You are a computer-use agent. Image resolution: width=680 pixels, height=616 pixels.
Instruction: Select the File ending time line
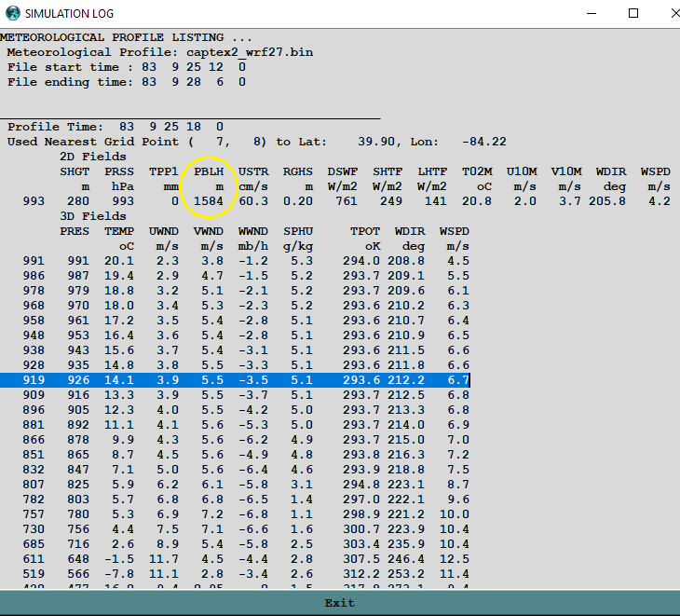click(127, 82)
